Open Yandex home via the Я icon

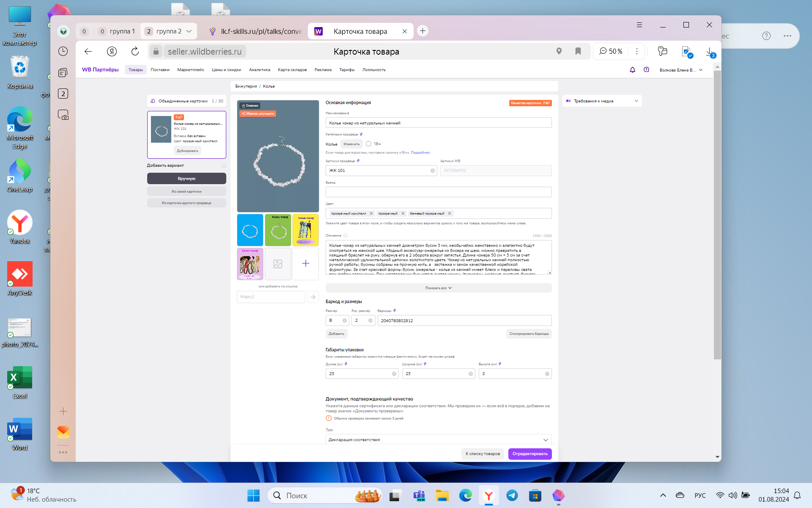(112, 51)
